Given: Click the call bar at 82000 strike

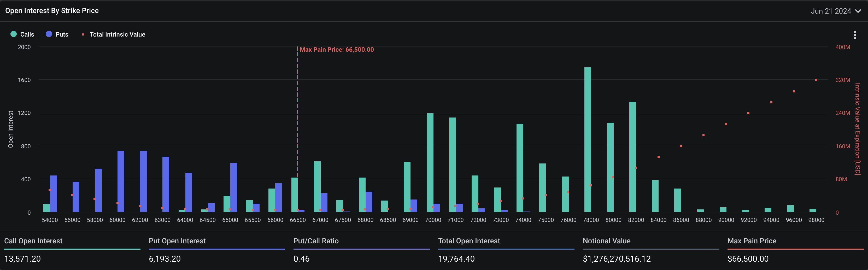Looking at the screenshot, I should click(x=632, y=157).
